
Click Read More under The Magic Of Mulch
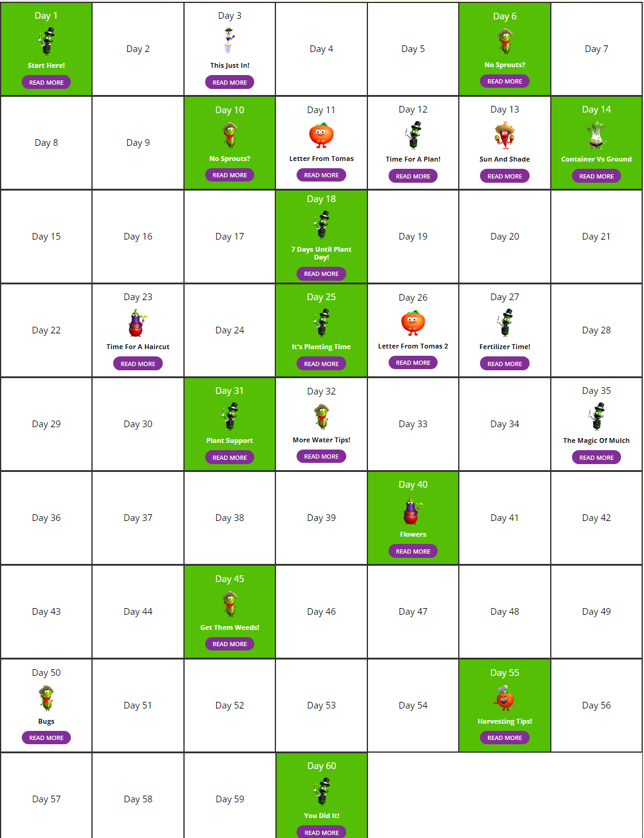(596, 457)
